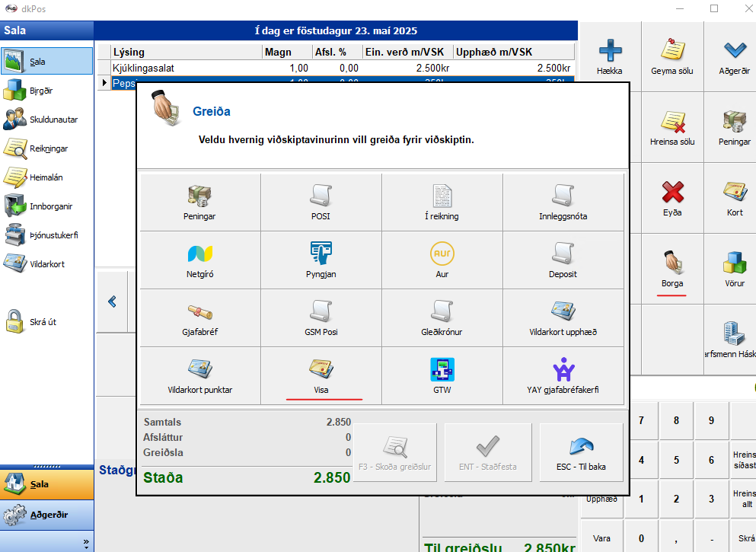Pay with Aur option
756x552 pixels.
click(x=442, y=260)
